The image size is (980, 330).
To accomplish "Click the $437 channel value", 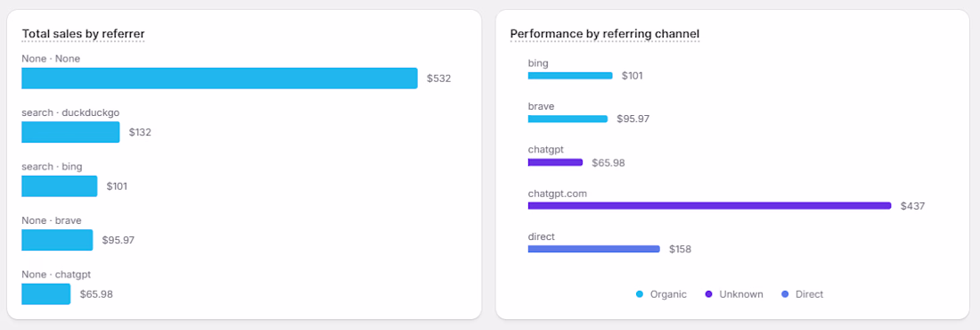I will (912, 206).
